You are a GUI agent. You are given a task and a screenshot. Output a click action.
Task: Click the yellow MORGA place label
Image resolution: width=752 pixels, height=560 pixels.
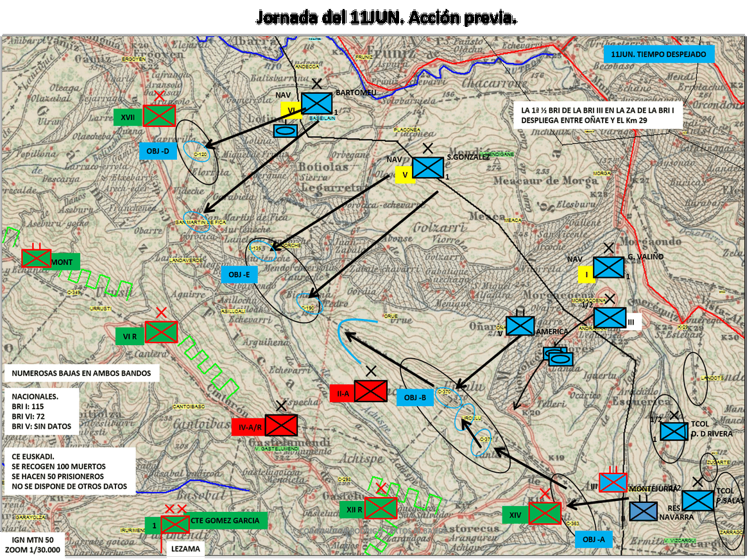[602, 173]
